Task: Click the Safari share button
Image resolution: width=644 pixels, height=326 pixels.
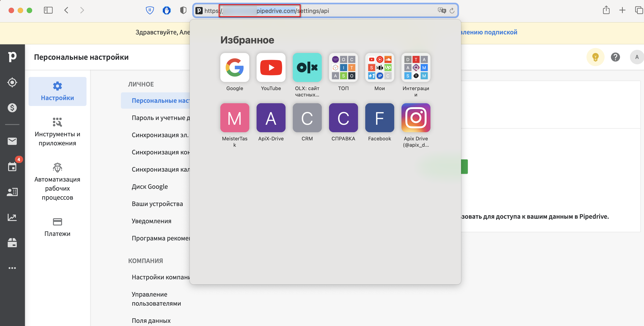Action: (x=606, y=10)
